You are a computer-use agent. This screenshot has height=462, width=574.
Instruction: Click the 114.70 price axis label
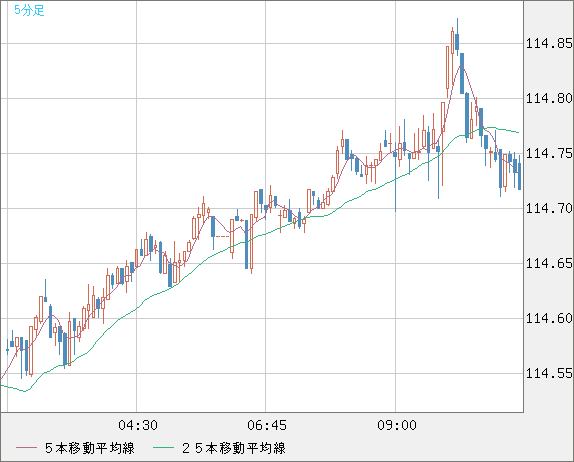coord(549,208)
